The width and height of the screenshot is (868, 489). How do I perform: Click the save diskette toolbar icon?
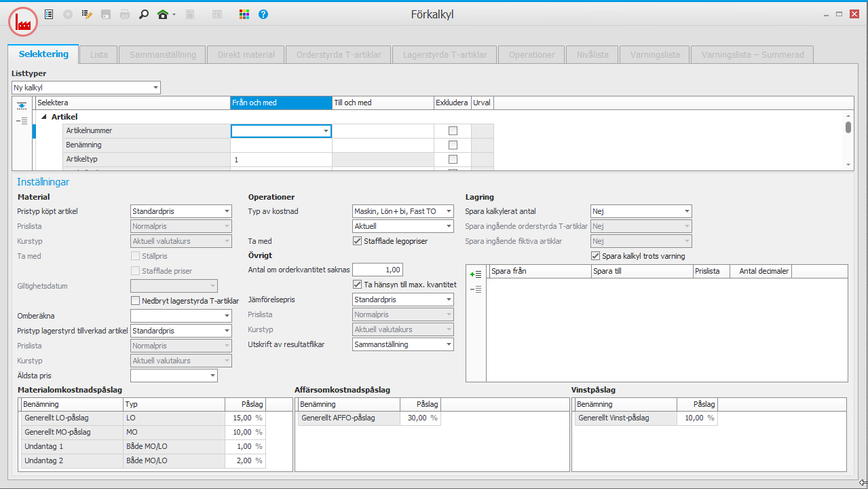(106, 14)
